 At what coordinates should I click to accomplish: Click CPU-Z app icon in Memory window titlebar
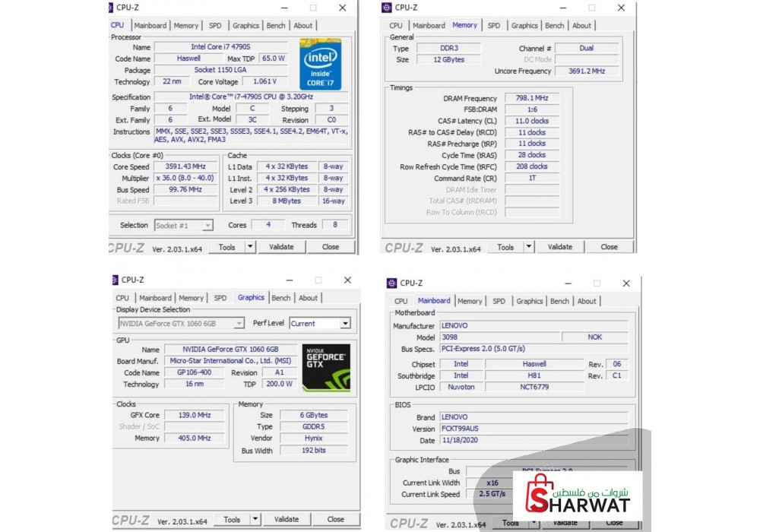[x=386, y=8]
